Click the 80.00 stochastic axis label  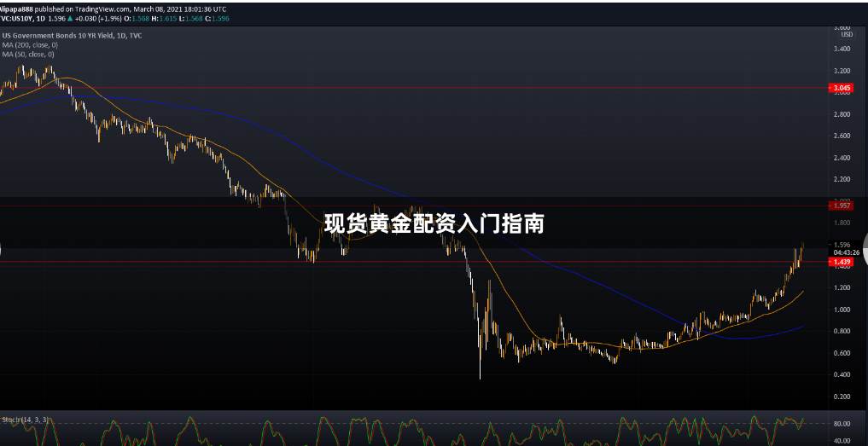tap(842, 424)
